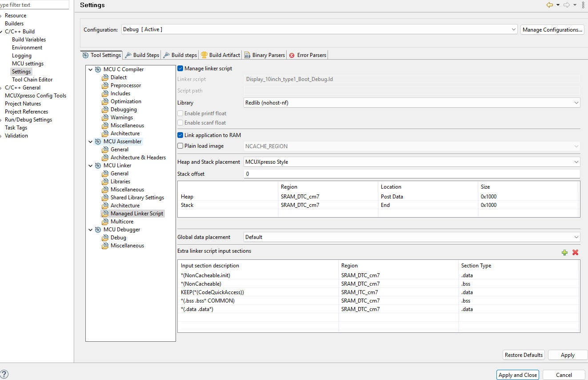The height and width of the screenshot is (380, 588).
Task: Open the Library dropdown showing Redlib (nohost-nf)
Action: (x=576, y=102)
